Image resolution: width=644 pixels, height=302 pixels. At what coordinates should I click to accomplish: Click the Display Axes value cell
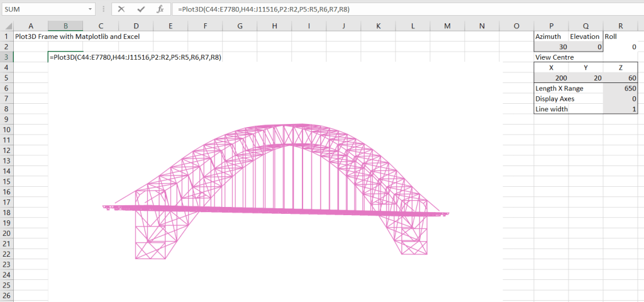tap(620, 99)
